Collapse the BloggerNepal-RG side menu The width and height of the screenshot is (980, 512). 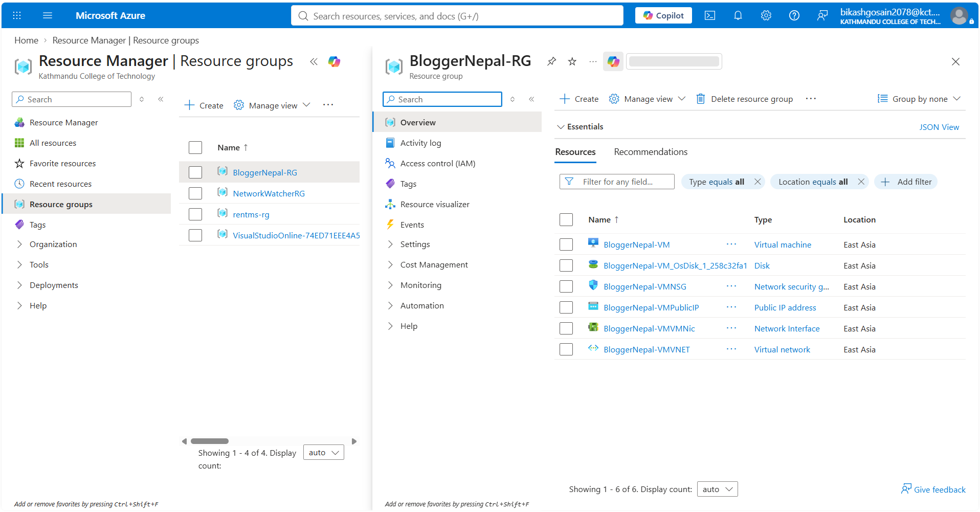pos(531,99)
